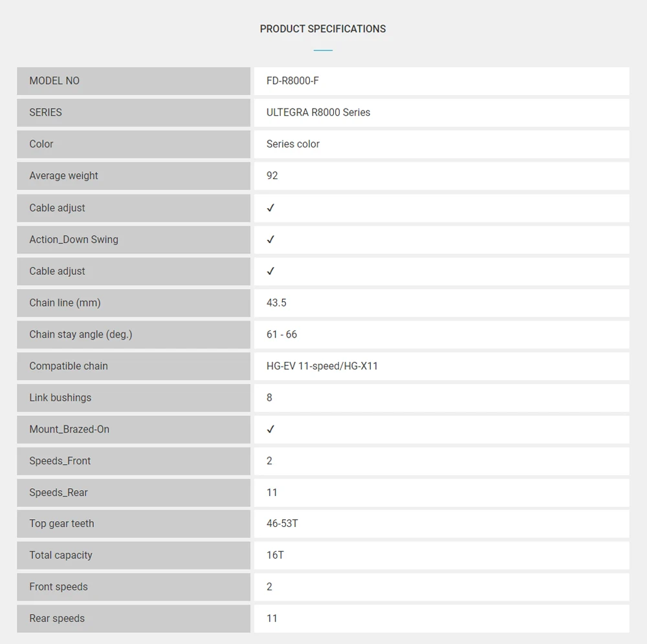Click the Mount_Brazed-On checkmark

coord(270,429)
